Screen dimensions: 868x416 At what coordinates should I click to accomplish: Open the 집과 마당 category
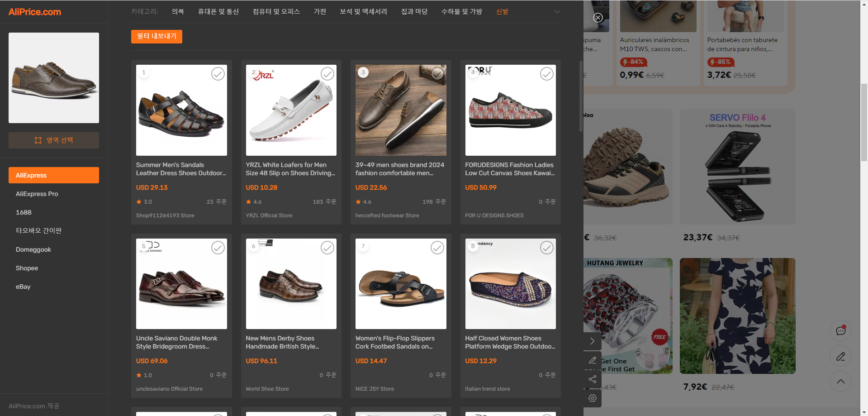[414, 11]
